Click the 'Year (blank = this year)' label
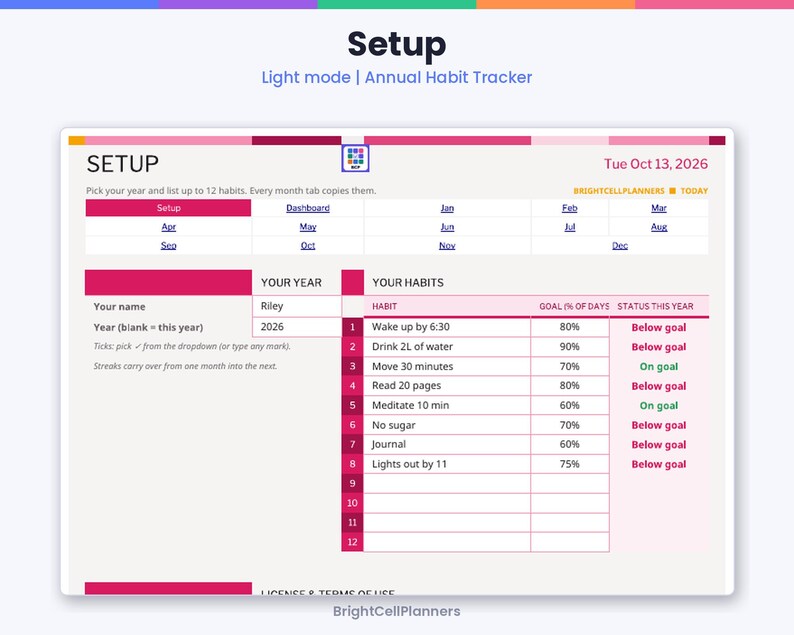The image size is (794, 635). (x=148, y=328)
